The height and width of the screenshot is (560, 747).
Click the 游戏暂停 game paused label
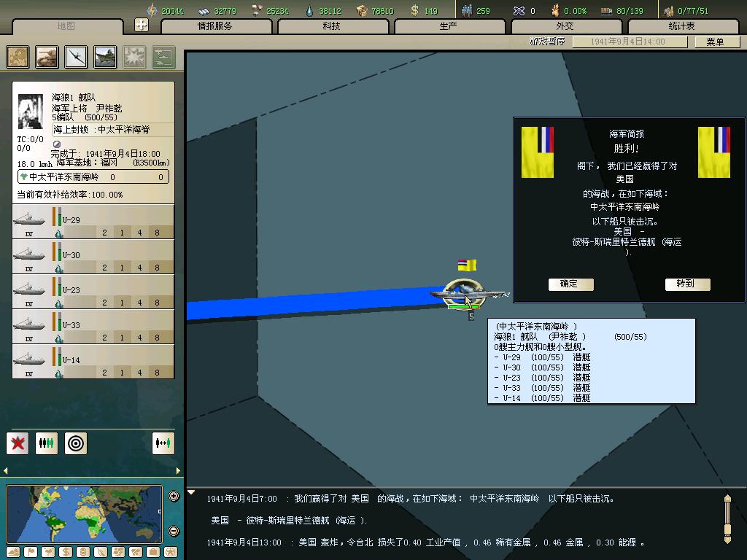coord(547,42)
